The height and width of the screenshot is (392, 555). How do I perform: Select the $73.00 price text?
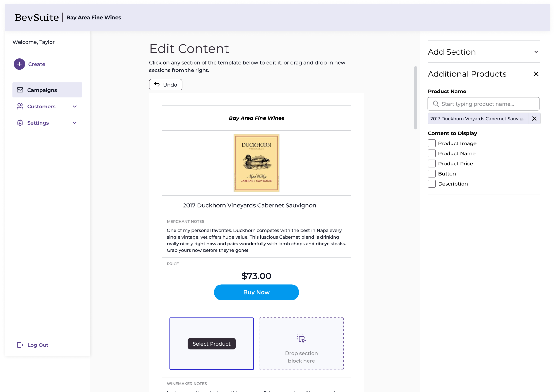pyautogui.click(x=257, y=276)
